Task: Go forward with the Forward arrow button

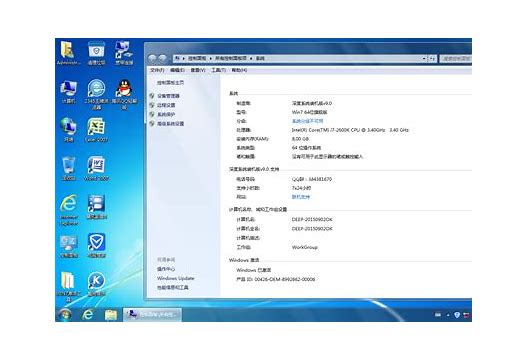Action: [163, 58]
